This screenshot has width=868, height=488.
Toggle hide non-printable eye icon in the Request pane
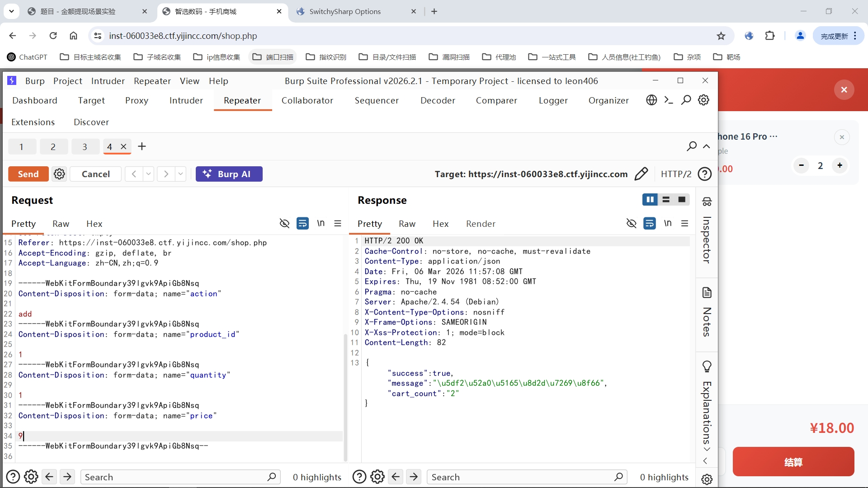[284, 223]
